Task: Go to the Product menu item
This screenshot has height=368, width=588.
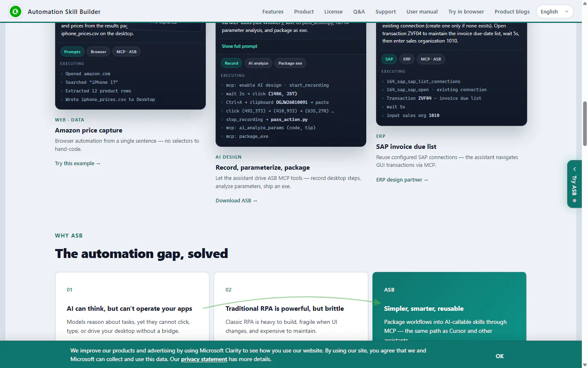Action: (304, 11)
